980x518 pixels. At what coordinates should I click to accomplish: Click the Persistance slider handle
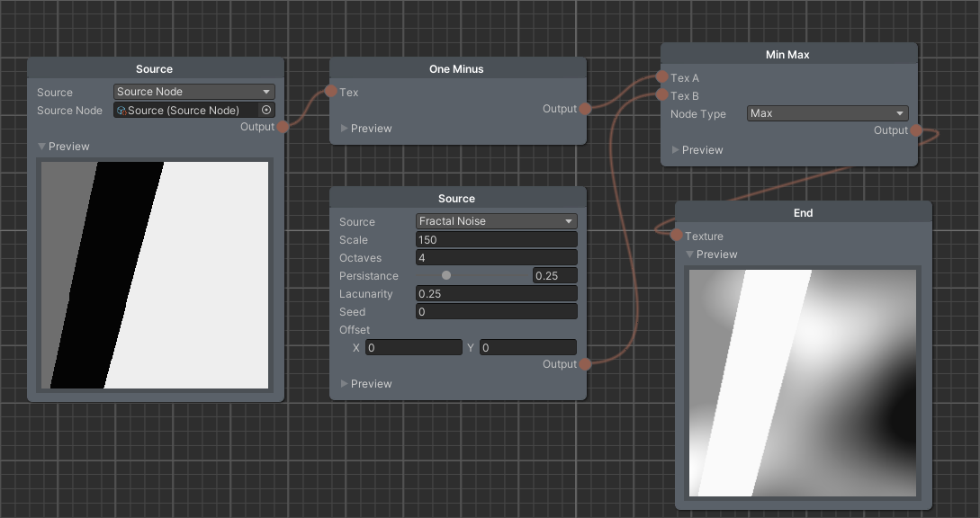[x=446, y=276]
